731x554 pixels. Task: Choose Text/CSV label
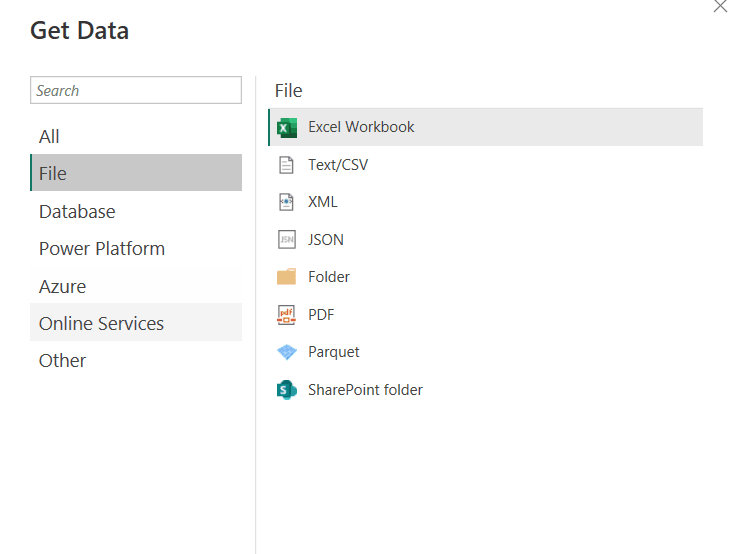[338, 165]
